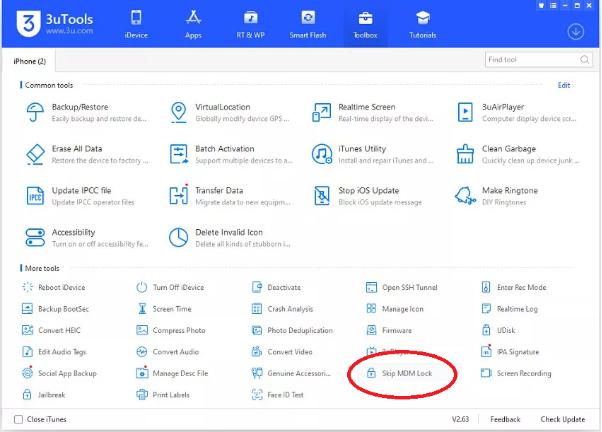Open the Manage Icon tool

(x=395, y=309)
